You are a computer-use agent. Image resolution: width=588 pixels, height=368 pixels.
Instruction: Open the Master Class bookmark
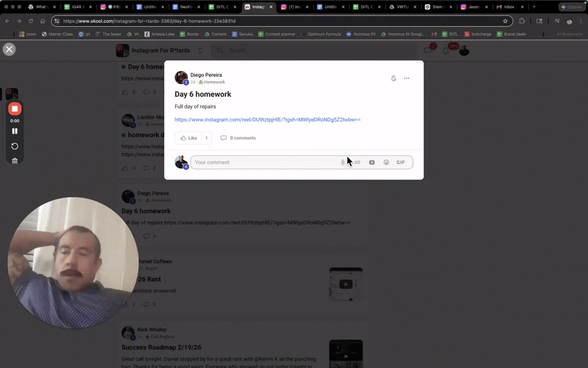[x=57, y=34]
